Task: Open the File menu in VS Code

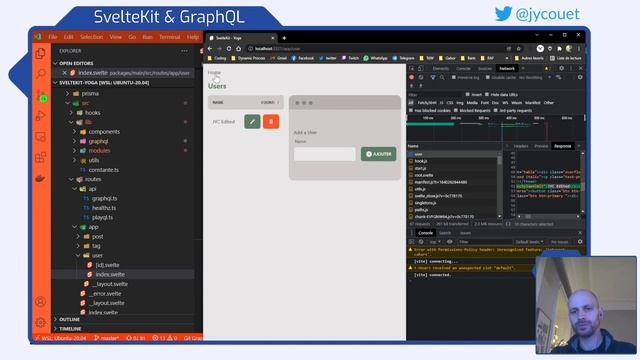Action: [x=53, y=37]
